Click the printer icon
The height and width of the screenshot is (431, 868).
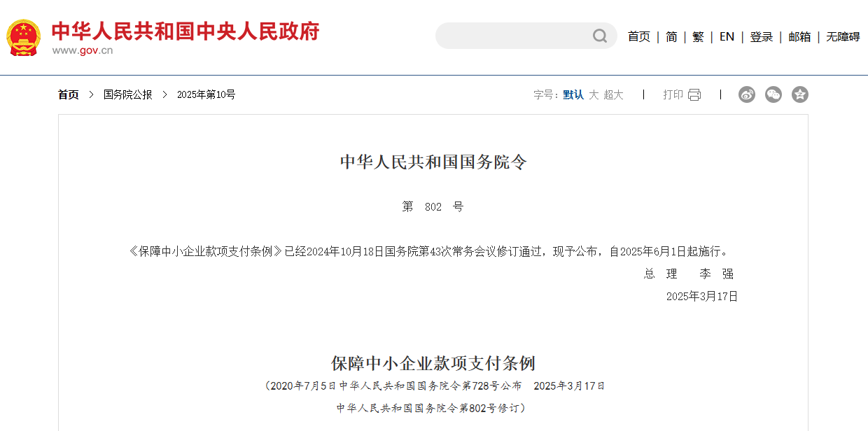click(694, 94)
